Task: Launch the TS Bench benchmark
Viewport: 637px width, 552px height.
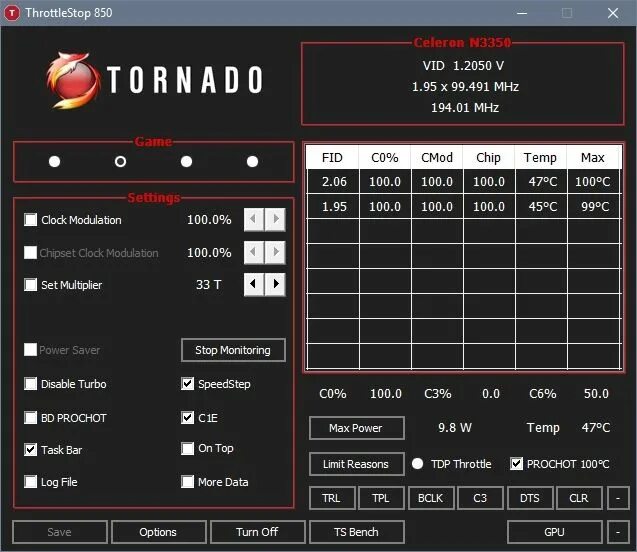Action: [357, 532]
